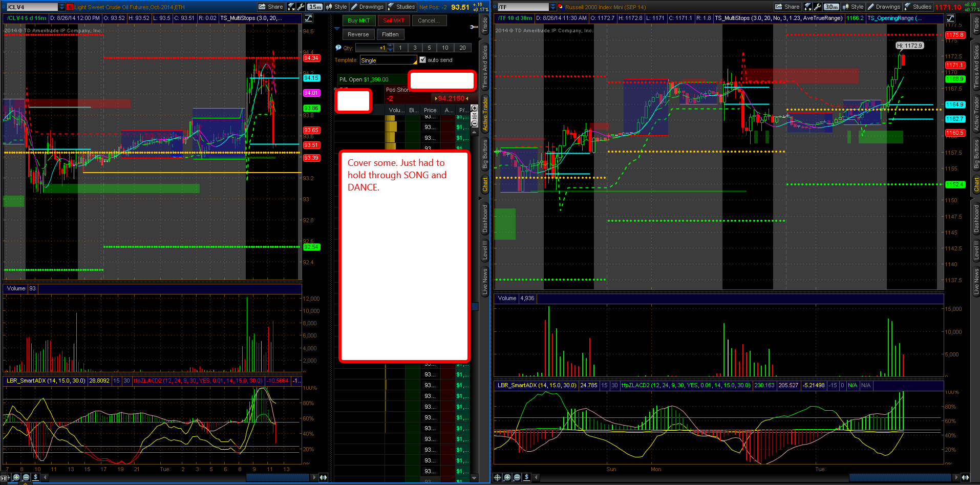Screen dimensions: 980x485
Task: Click the Qty help question mark icon
Action: 338,48
